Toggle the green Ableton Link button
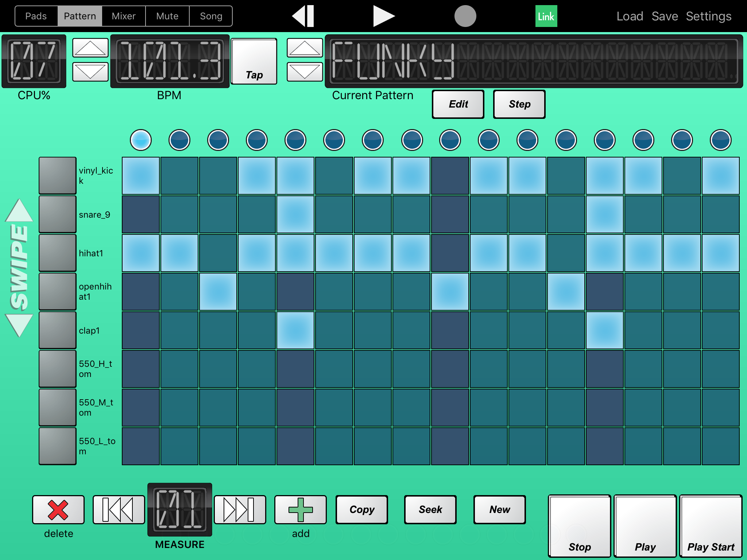The width and height of the screenshot is (747, 560). (546, 16)
